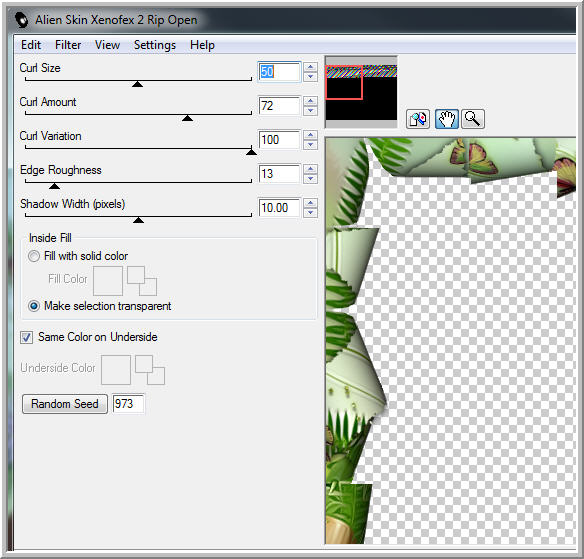Click the Random Seed button
The width and height of the screenshot is (584, 559).
click(65, 404)
